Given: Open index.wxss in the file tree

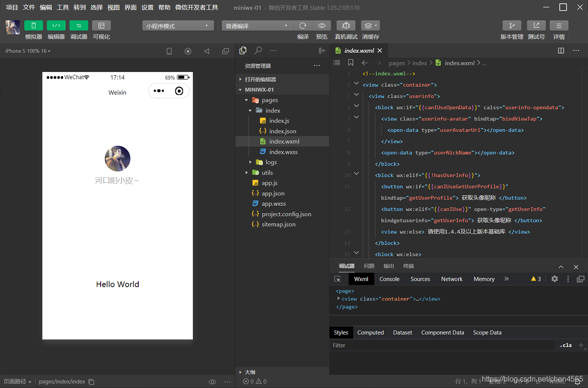Looking at the screenshot, I should 282,152.
